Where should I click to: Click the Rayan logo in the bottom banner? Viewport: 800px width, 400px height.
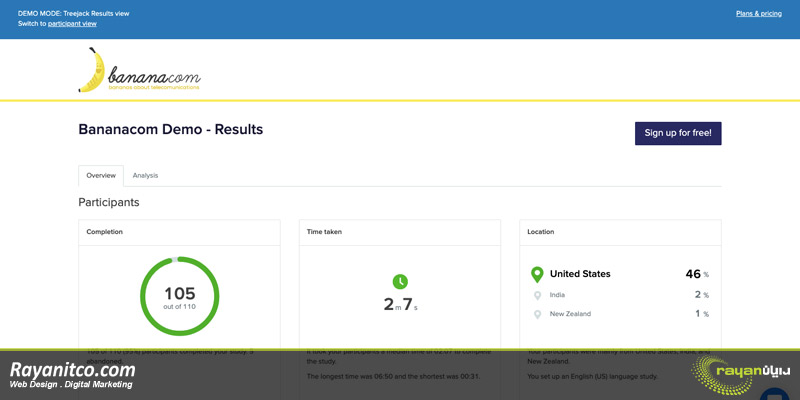740,374
